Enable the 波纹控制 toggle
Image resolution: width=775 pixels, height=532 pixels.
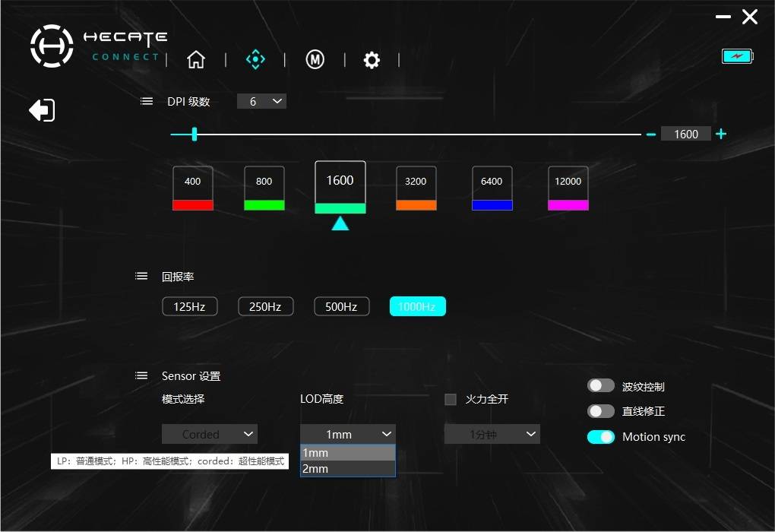(601, 385)
